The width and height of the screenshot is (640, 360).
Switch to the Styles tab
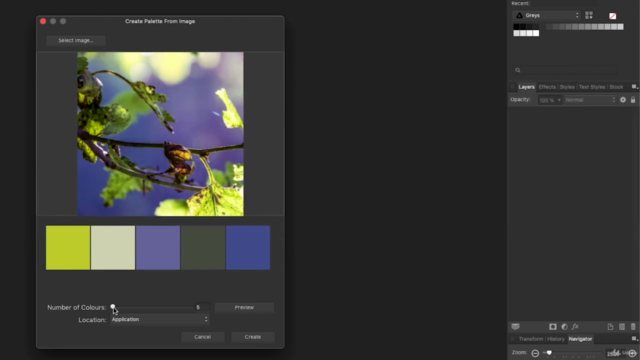pyautogui.click(x=567, y=87)
